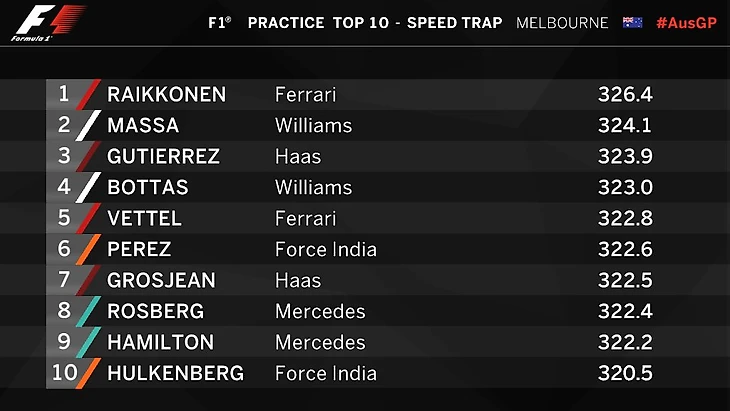Screen dimensions: 730x411
Task: Click the Williams team name next to Bottas
Action: (x=313, y=188)
